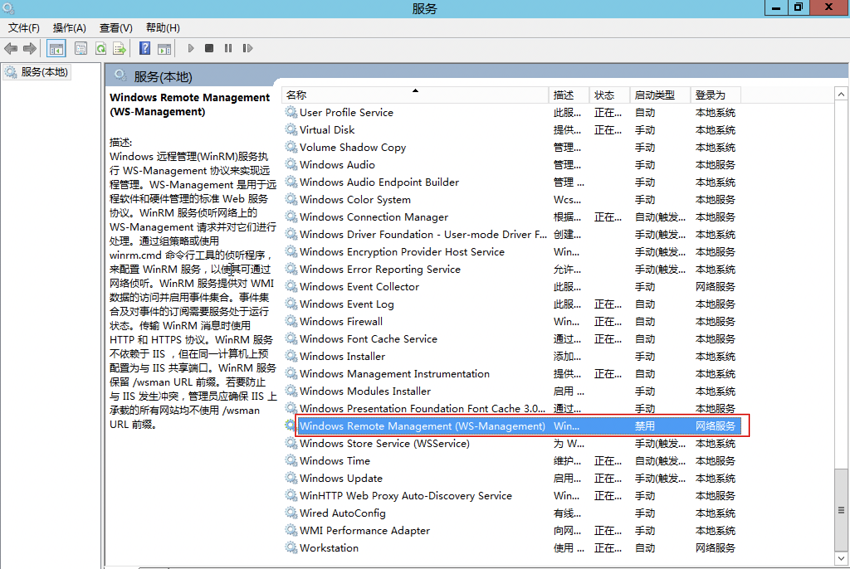
Task: Toggle the console tree pane icon
Action: pos(56,49)
